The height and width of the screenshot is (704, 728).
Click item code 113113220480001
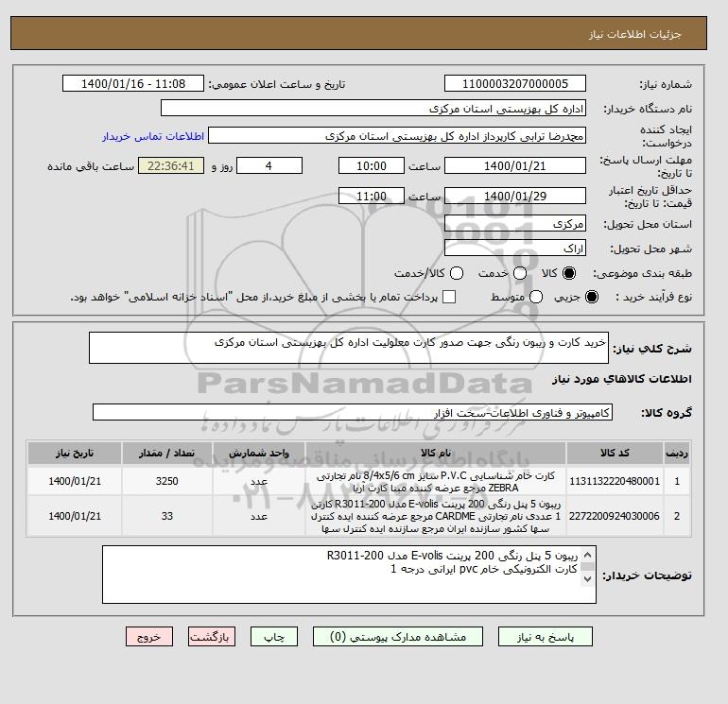point(615,481)
